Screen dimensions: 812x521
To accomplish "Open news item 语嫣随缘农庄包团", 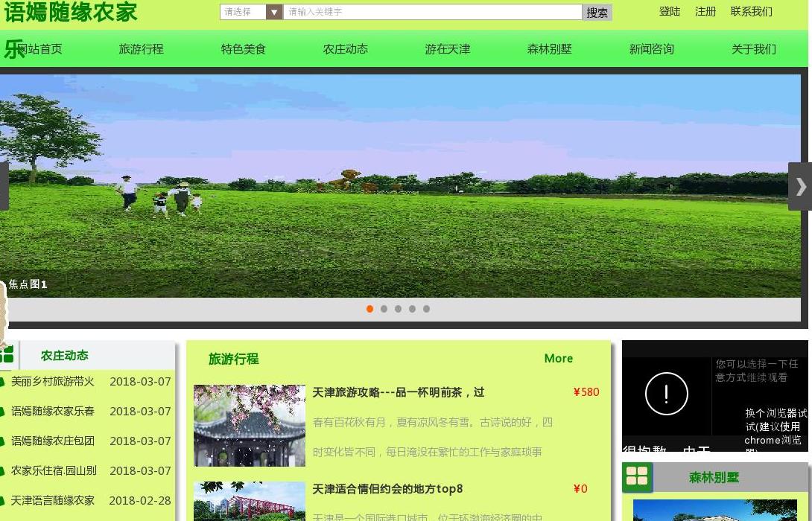I will [x=53, y=441].
